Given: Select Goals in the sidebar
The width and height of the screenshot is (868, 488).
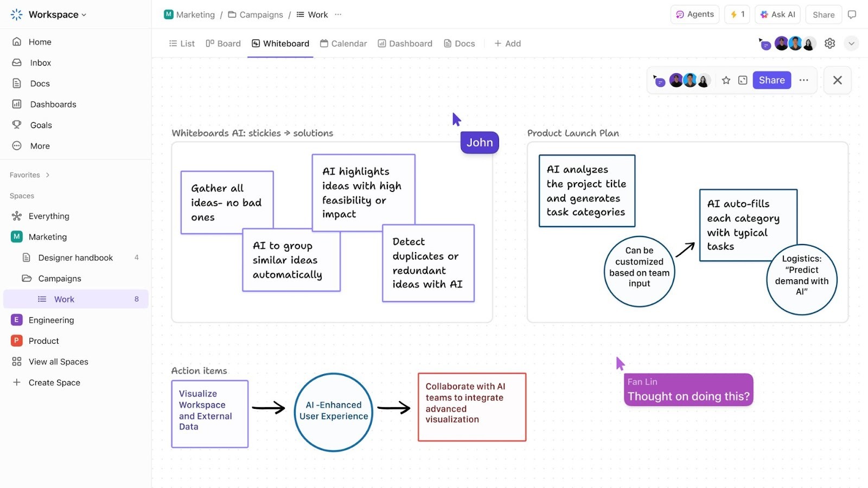Looking at the screenshot, I should (40, 125).
